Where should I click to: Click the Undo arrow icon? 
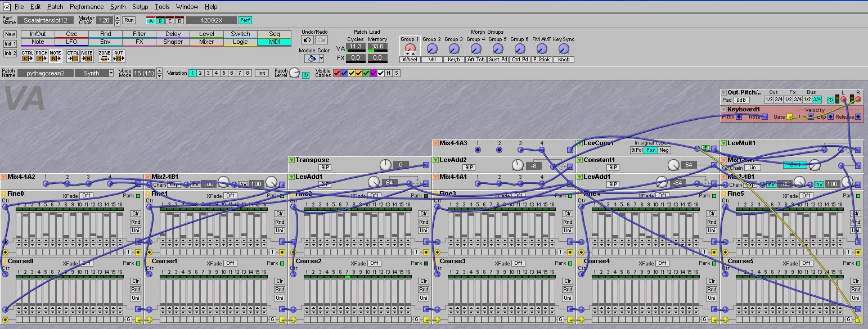[x=307, y=40]
